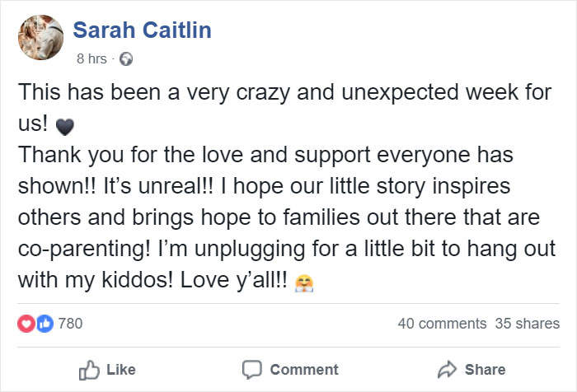Open the 780 reactions count list
This screenshot has width=577, height=392.
click(x=71, y=324)
